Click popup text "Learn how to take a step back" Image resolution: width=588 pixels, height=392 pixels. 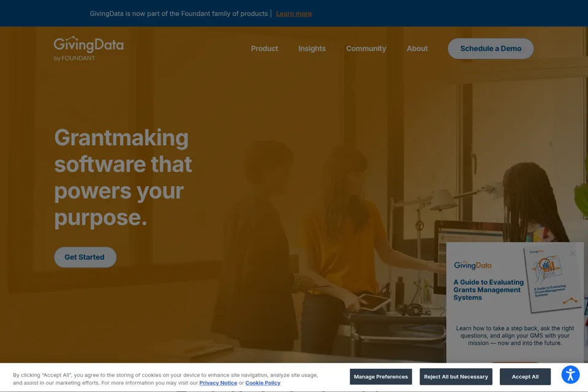(x=515, y=336)
